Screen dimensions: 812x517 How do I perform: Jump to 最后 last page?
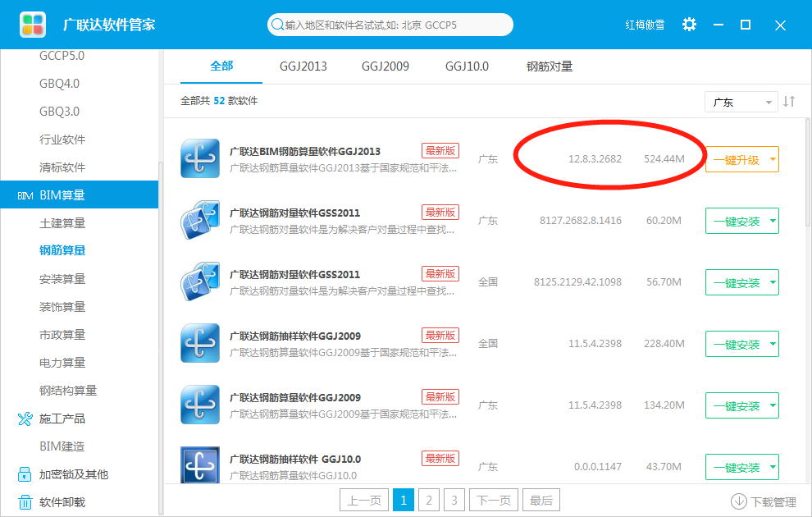coord(541,500)
